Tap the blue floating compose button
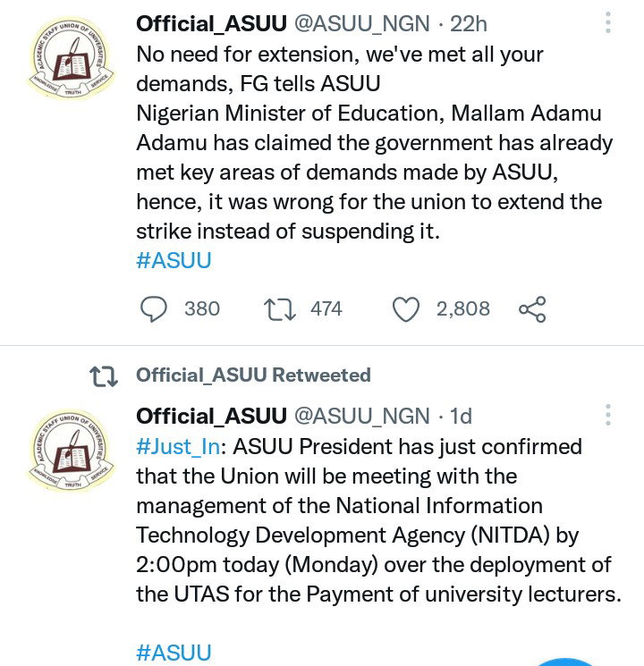644x666 pixels. point(565,662)
